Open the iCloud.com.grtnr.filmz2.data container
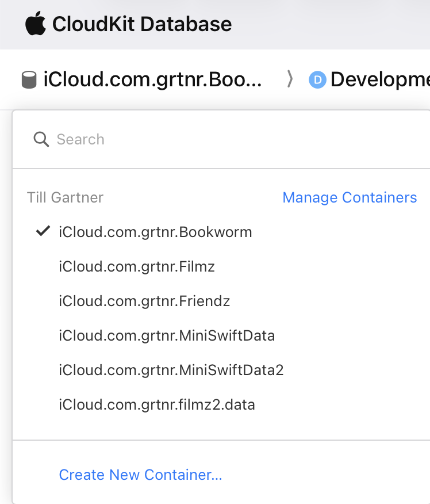 click(157, 404)
